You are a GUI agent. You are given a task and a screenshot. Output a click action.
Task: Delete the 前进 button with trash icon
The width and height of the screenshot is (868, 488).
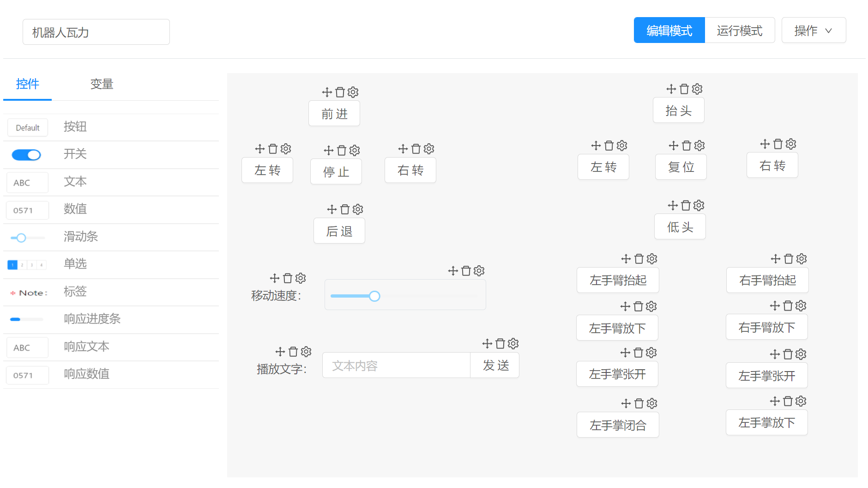tap(340, 92)
